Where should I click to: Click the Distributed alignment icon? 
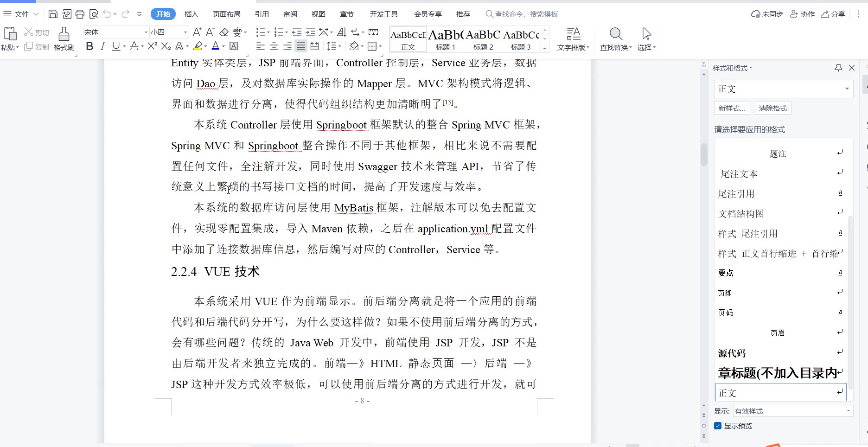coord(314,46)
